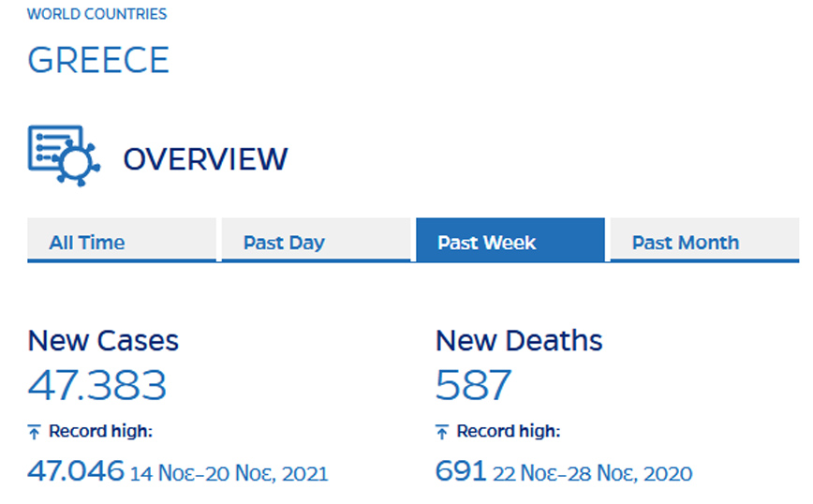Open the World Countries breadcrumb link

(x=97, y=14)
